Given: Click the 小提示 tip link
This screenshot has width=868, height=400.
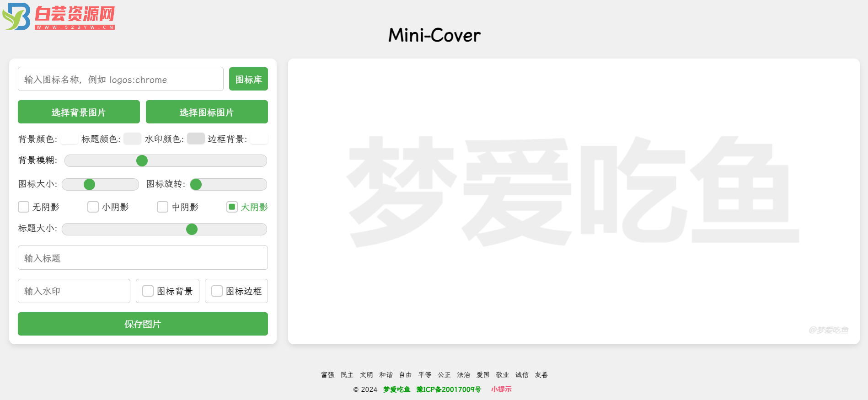Looking at the screenshot, I should tap(501, 389).
